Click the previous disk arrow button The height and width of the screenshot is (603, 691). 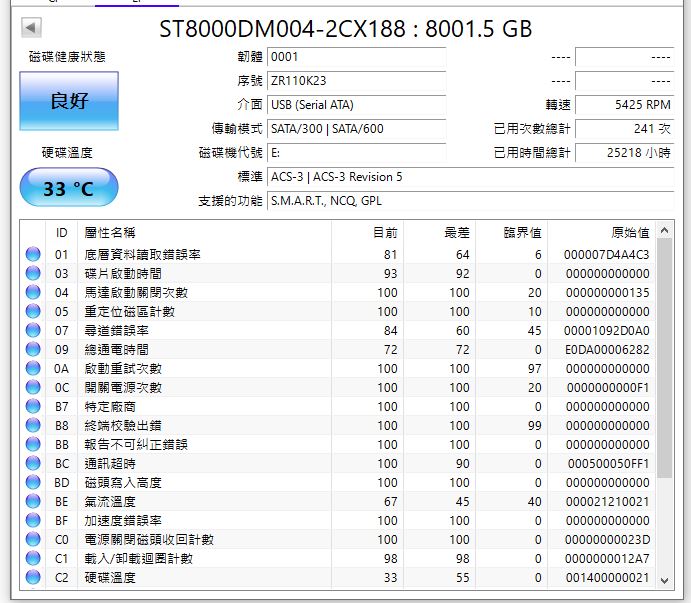[31, 28]
